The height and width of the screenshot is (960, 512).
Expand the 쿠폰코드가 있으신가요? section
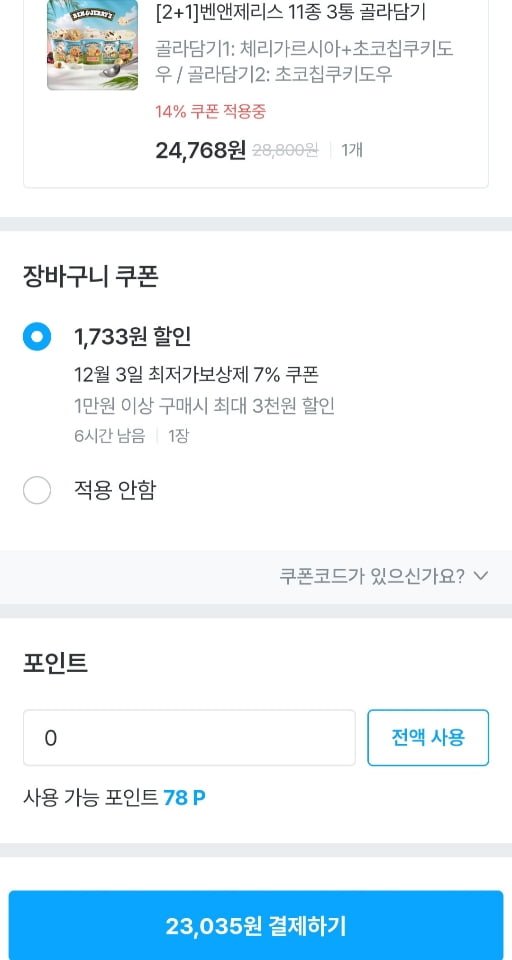383,576
